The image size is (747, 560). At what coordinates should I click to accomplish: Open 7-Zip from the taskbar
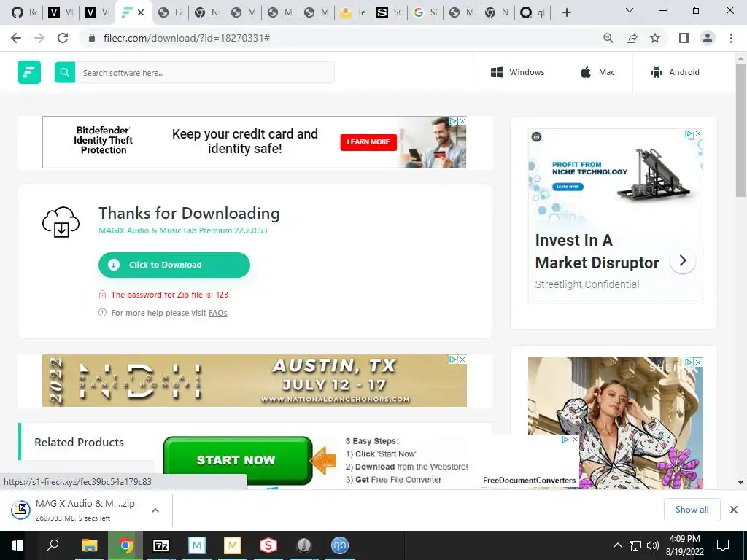[x=161, y=545]
